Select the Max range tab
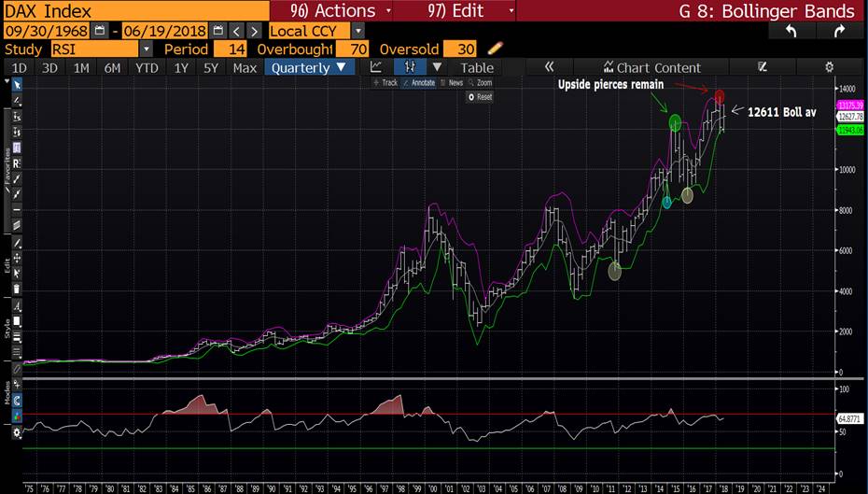 tap(245, 67)
